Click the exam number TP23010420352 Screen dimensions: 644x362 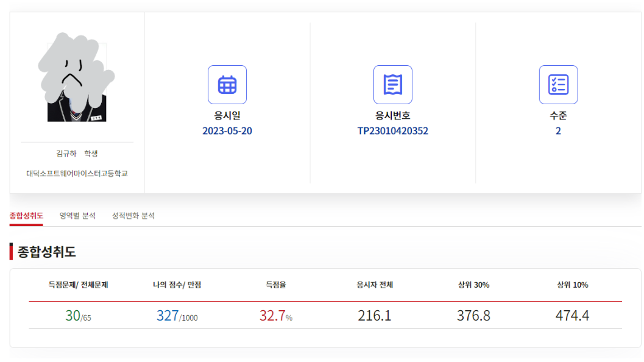click(394, 130)
